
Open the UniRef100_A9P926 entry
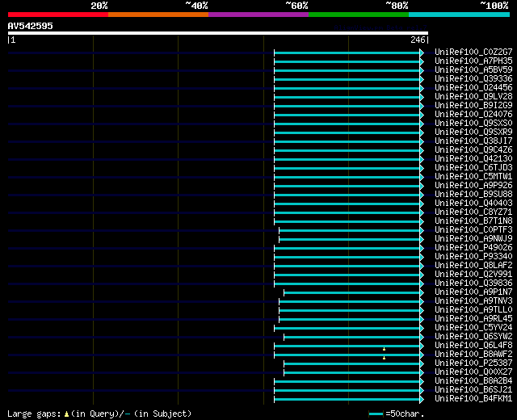(473, 186)
